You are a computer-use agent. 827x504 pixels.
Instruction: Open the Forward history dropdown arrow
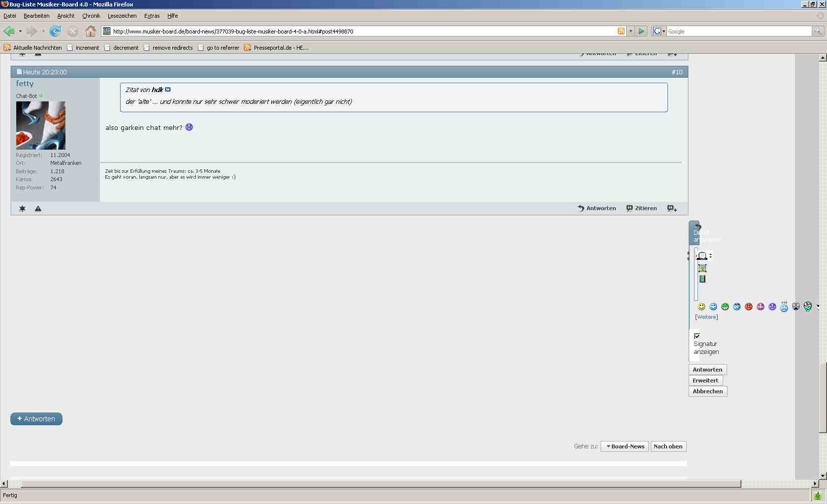[x=43, y=31]
